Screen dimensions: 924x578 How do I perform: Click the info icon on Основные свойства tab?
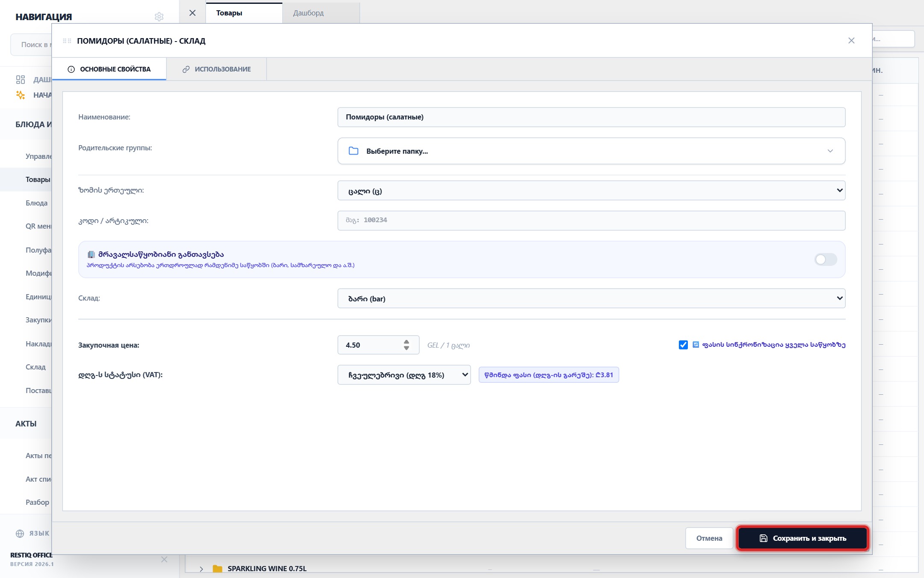(71, 69)
